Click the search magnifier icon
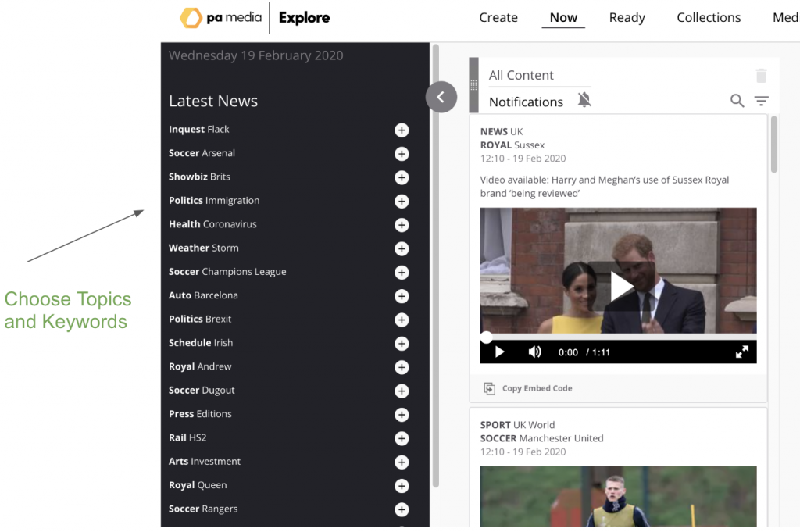The image size is (800, 532). [737, 101]
